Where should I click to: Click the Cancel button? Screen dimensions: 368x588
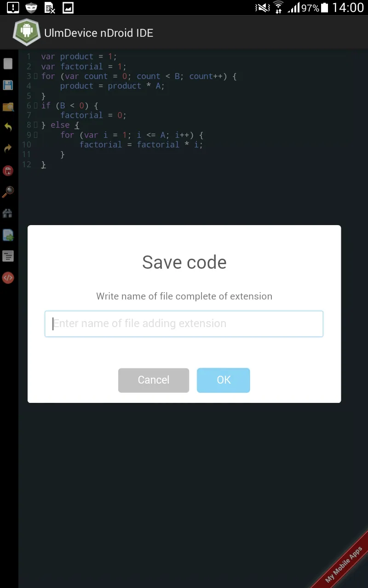click(x=154, y=380)
